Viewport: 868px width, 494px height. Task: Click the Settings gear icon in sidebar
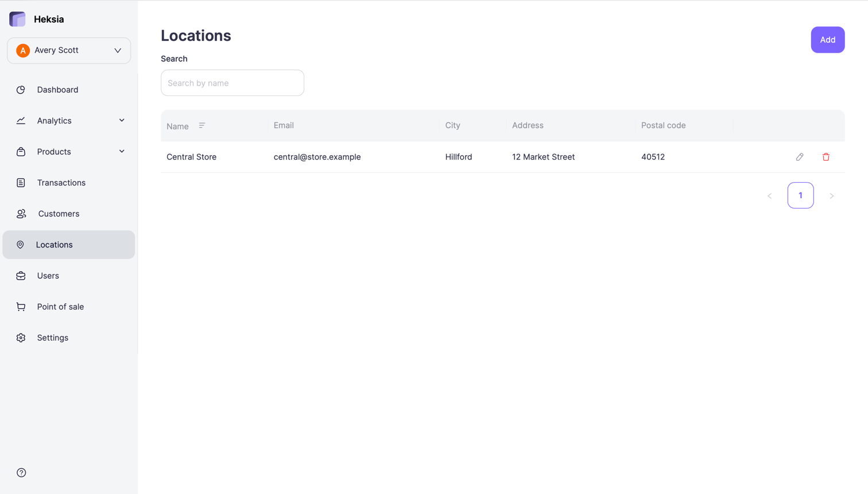tap(21, 338)
